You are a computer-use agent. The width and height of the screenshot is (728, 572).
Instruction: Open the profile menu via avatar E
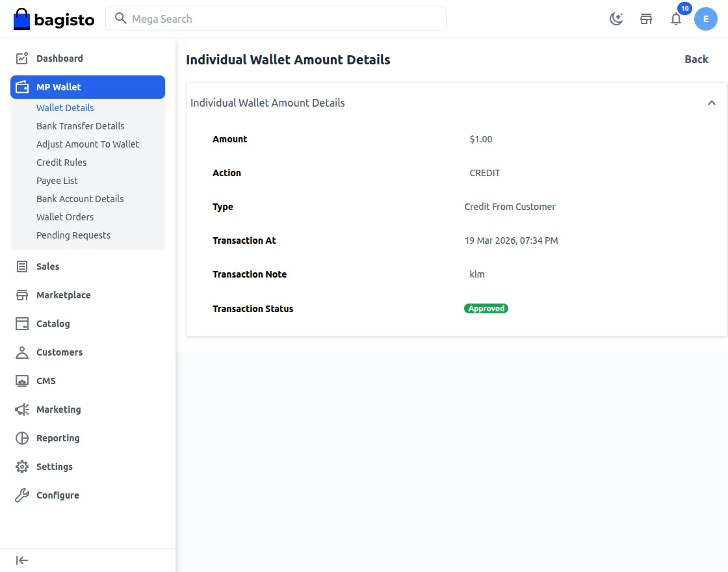click(x=706, y=19)
